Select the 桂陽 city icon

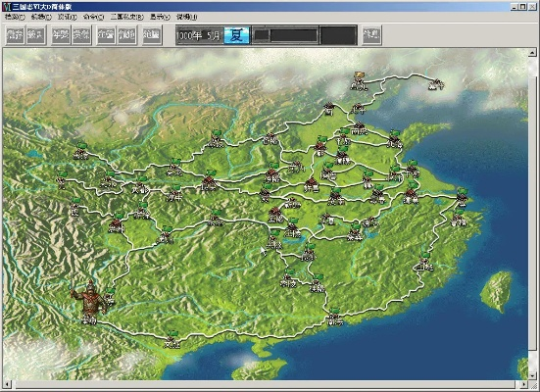click(x=318, y=283)
